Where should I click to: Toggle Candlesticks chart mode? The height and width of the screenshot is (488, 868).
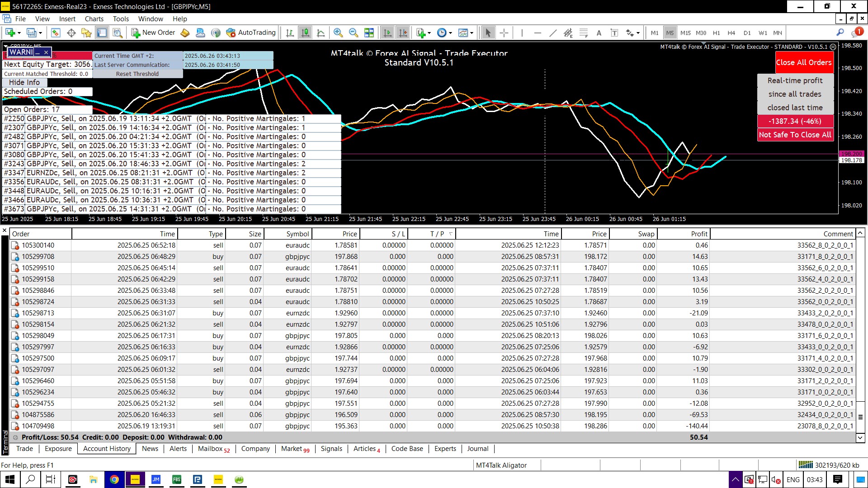tap(306, 33)
